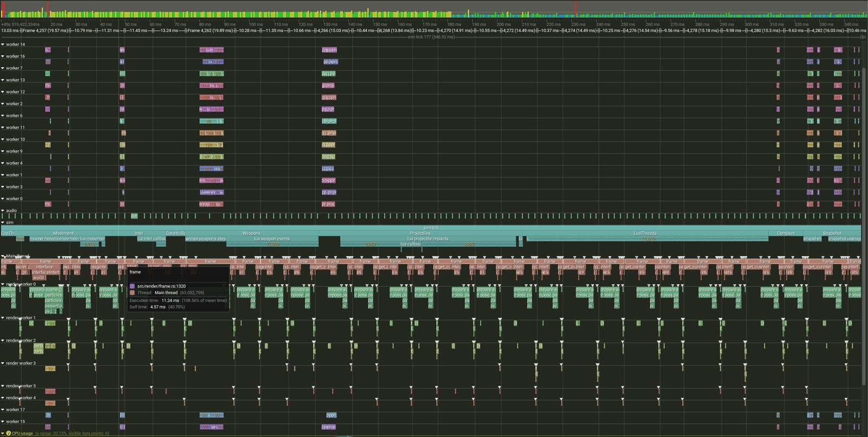Image resolution: width=868 pixels, height=437 pixels.
Task: Click frame 4,266 (15.03 ms) marker
Action: click(x=334, y=30)
